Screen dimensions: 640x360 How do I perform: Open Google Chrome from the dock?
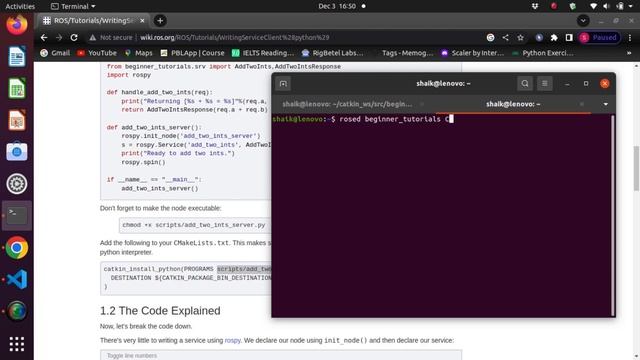17,247
